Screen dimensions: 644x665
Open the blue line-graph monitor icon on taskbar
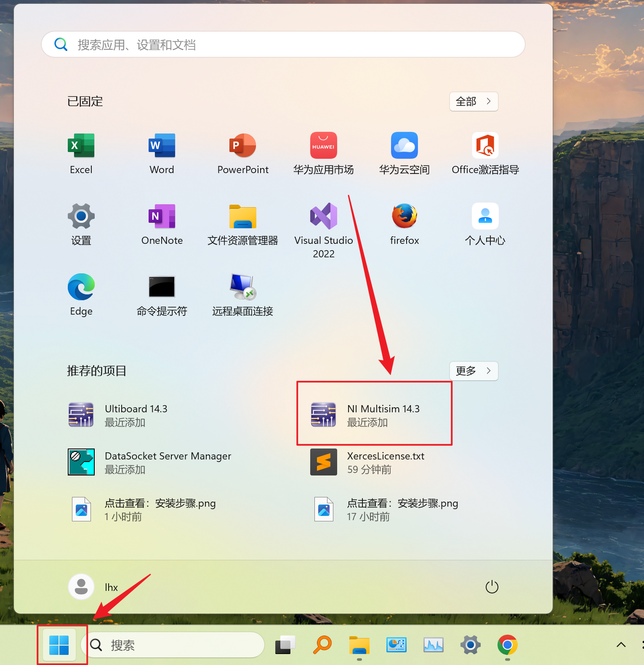(434, 645)
